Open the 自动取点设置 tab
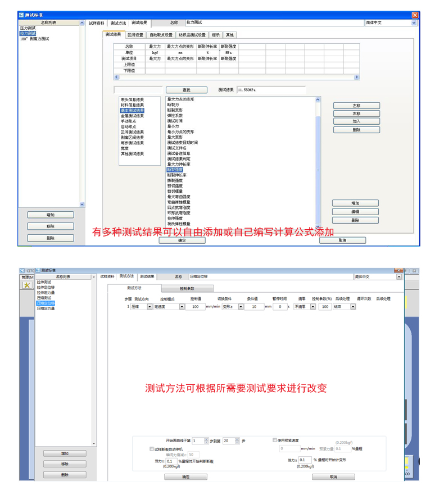 point(161,35)
